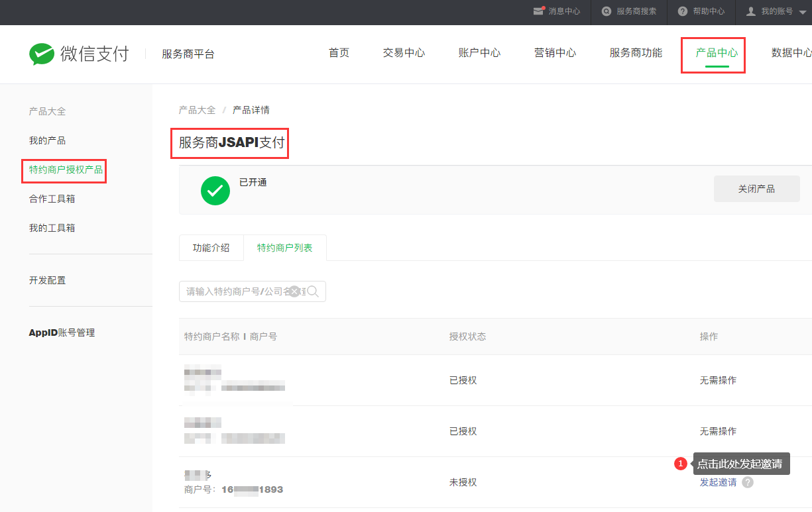
Task: Click help icon beside 发起邀请
Action: pyautogui.click(x=748, y=482)
